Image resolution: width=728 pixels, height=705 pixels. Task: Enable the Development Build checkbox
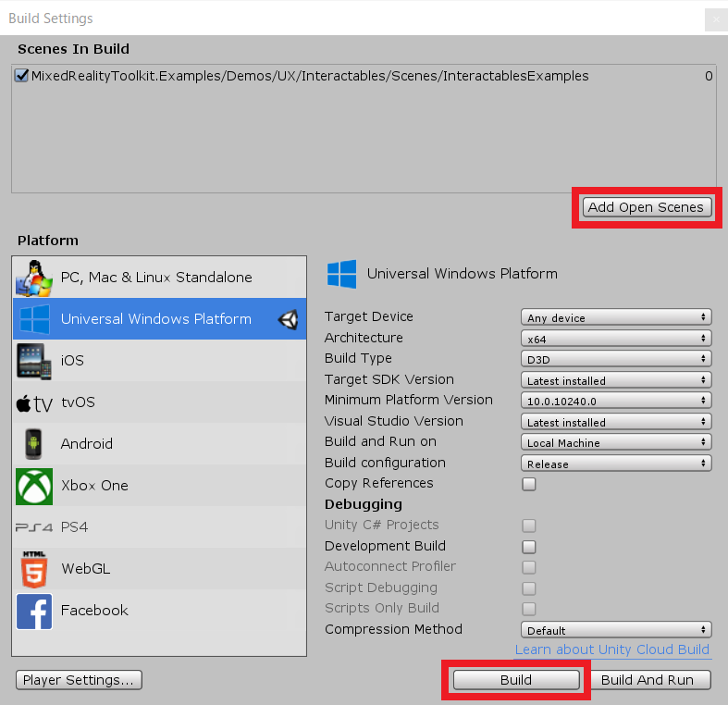point(529,547)
